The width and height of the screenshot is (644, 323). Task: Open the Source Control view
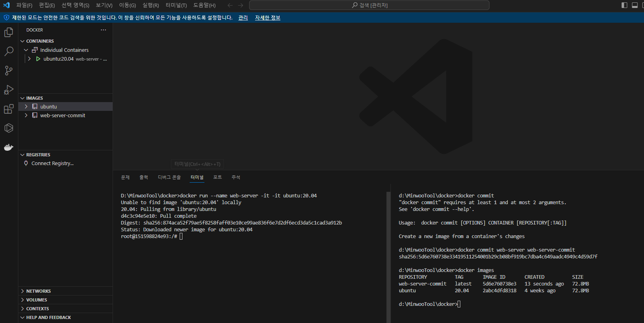coord(9,71)
